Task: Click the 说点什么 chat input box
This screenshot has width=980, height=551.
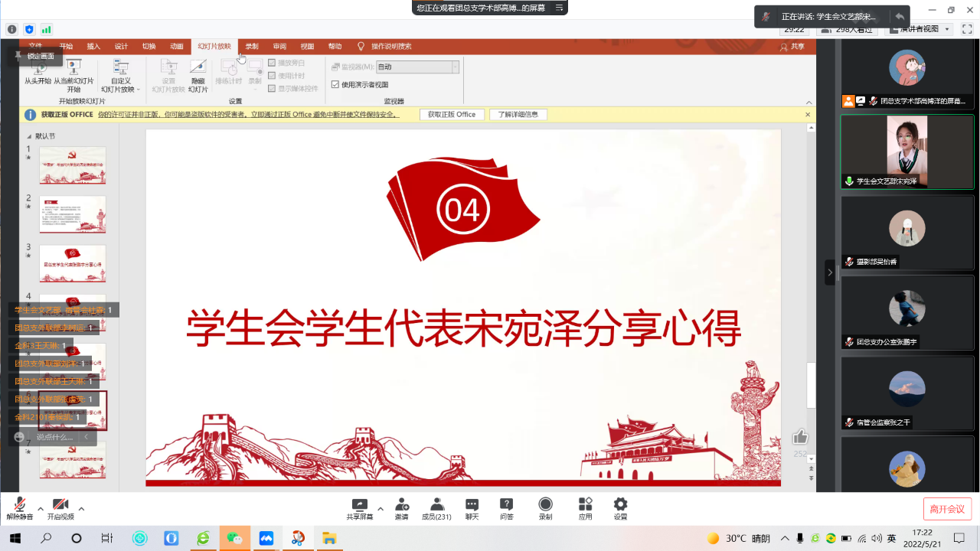Action: click(x=55, y=437)
